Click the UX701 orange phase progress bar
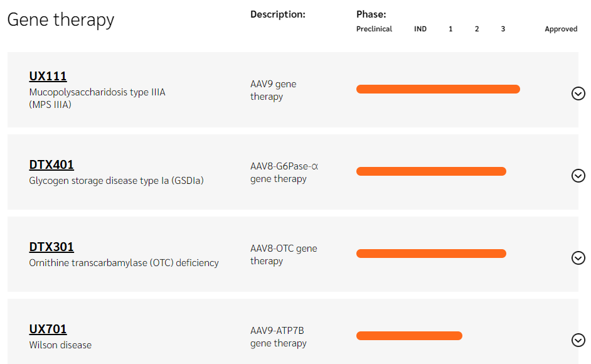 pyautogui.click(x=409, y=336)
